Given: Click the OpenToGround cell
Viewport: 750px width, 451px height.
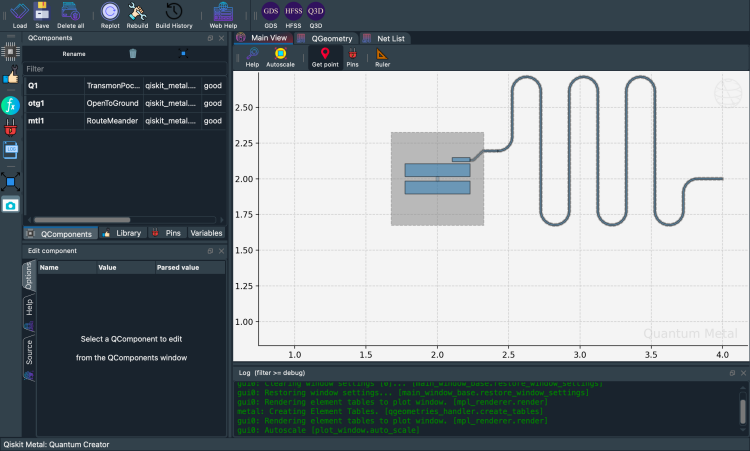Looking at the screenshot, I should (x=113, y=103).
